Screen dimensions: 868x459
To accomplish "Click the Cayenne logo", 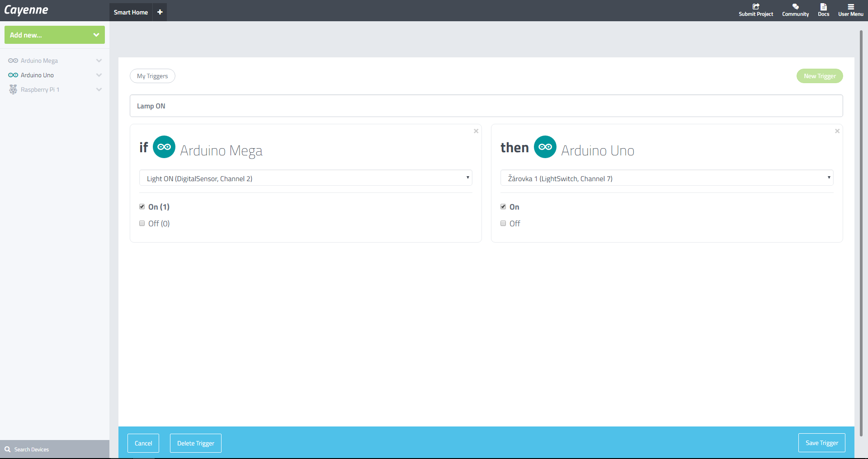I will coord(26,10).
